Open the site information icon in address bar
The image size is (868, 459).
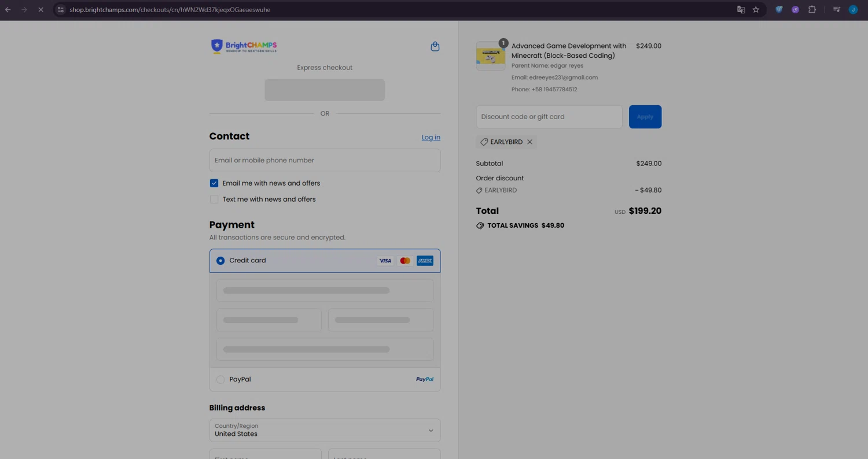click(x=60, y=10)
